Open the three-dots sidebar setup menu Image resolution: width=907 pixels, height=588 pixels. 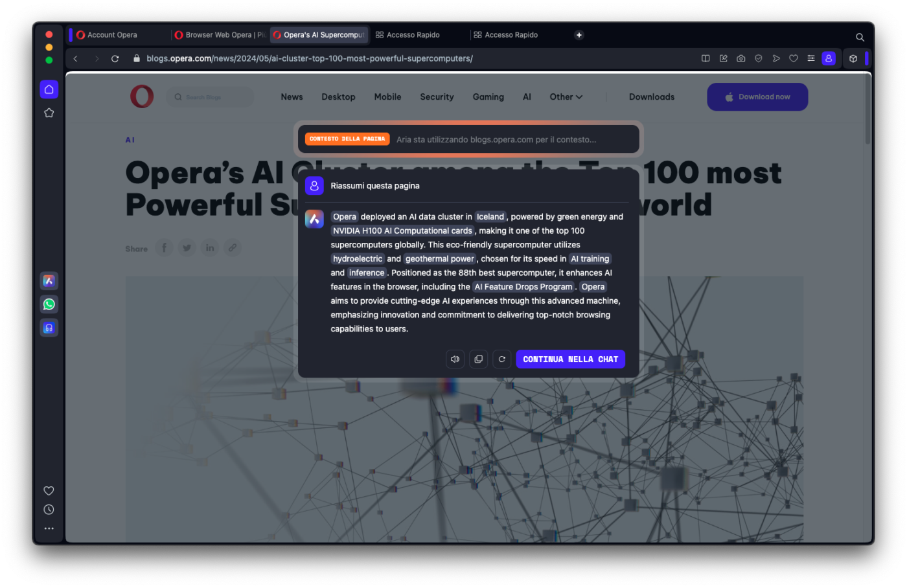[49, 528]
